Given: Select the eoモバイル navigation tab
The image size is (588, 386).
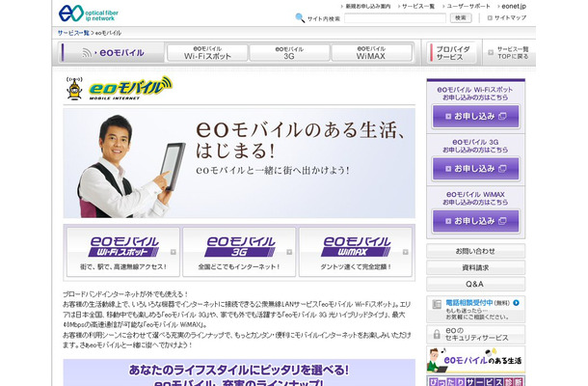Looking at the screenshot, I should [x=112, y=52].
